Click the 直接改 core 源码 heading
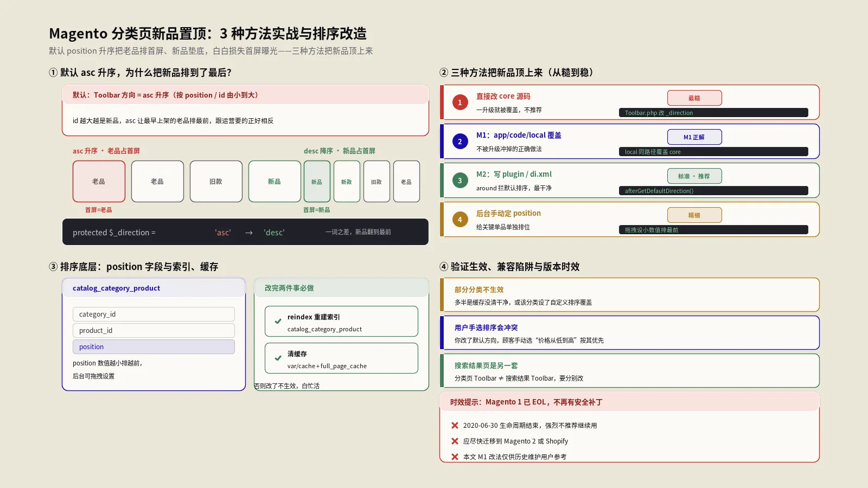 point(503,96)
